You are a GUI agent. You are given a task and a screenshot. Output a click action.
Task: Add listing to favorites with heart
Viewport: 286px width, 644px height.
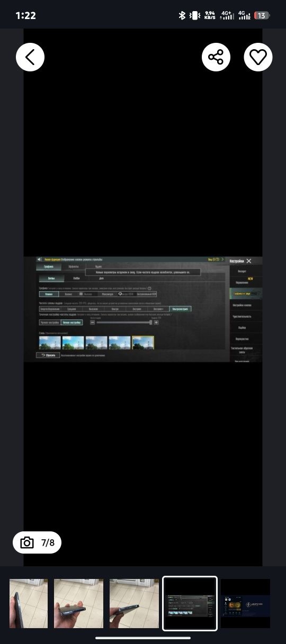[258, 57]
